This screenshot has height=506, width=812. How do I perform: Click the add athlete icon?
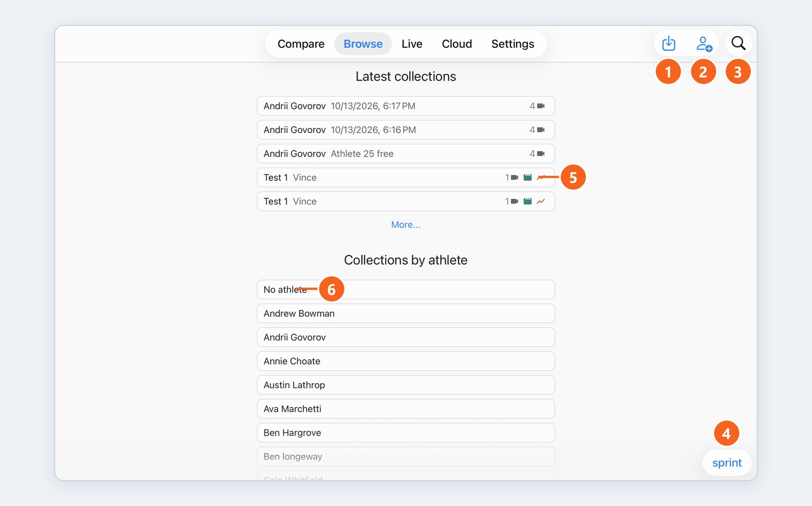coord(704,43)
